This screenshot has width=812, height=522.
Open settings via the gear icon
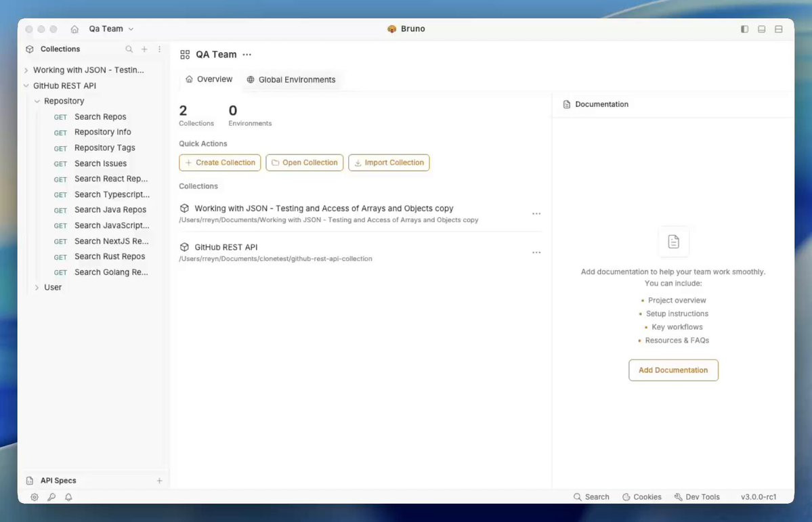[x=34, y=497]
